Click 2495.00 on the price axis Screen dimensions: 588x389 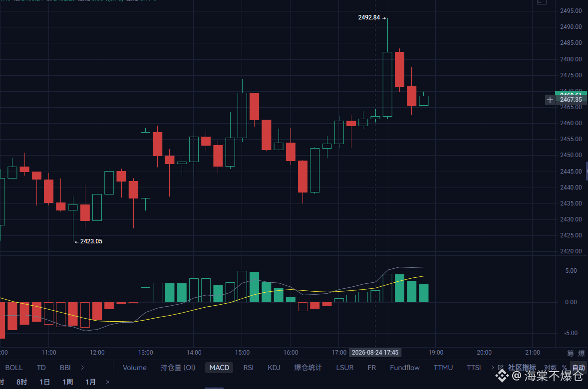point(571,11)
